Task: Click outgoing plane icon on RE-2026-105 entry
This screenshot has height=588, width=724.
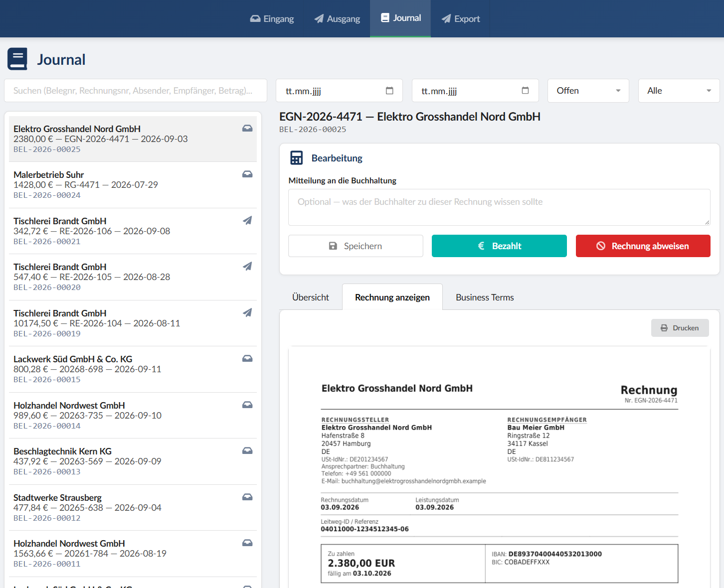Action: coord(247,266)
